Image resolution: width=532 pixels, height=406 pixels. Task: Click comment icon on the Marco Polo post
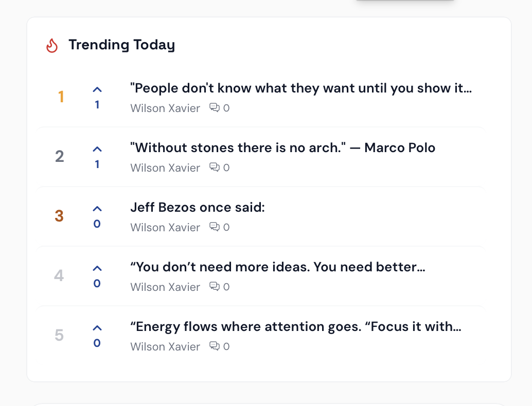214,168
